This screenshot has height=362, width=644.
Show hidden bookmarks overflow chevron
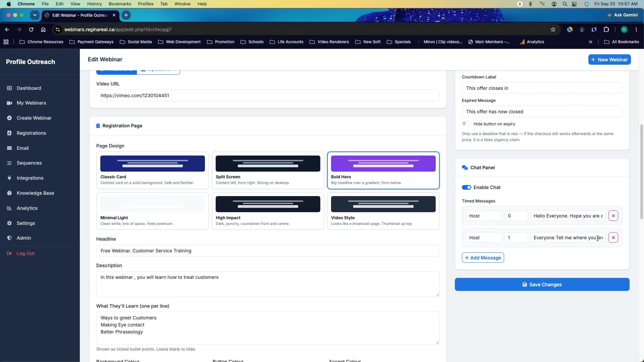pyautogui.click(x=591, y=42)
